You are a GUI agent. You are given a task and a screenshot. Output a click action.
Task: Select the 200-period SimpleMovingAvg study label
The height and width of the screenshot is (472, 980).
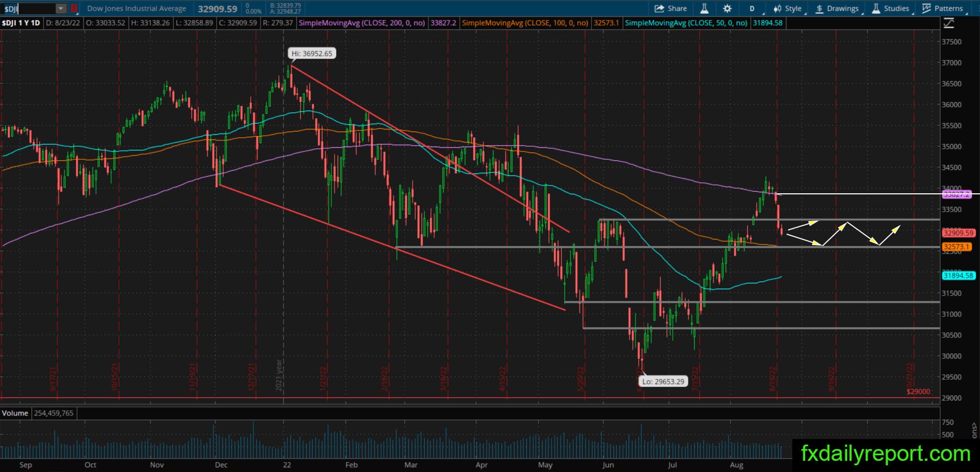pyautogui.click(x=362, y=23)
